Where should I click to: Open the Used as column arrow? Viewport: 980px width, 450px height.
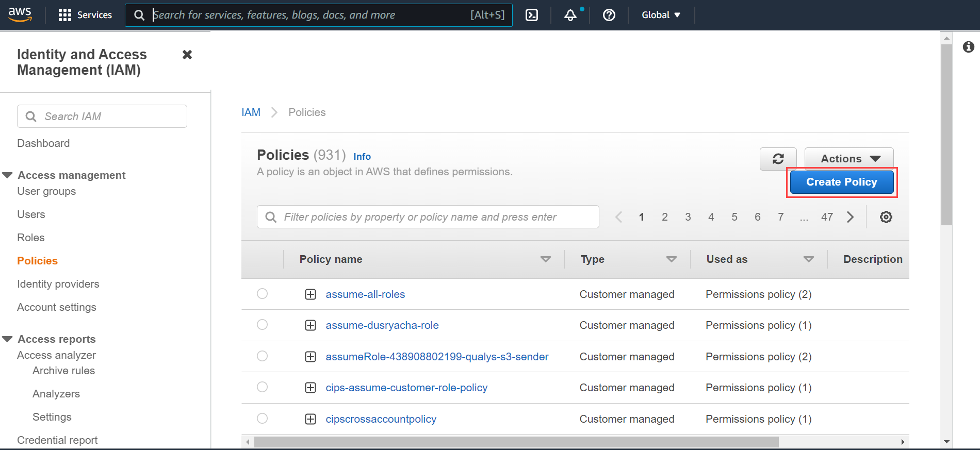[808, 259]
